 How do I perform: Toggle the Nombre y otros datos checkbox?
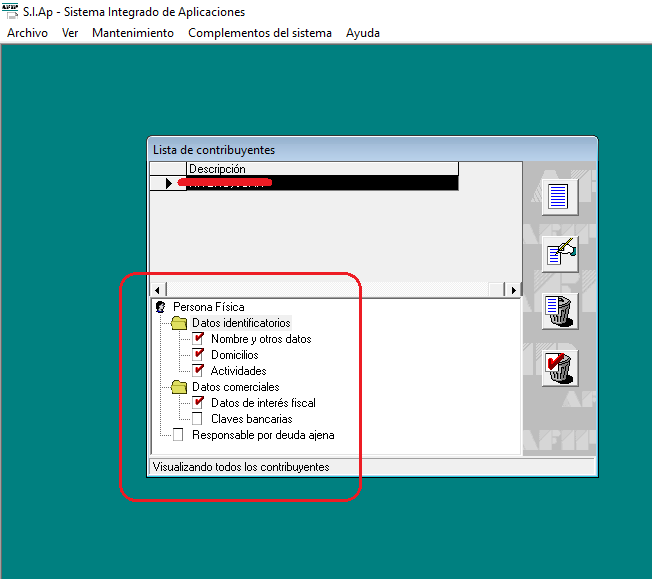[198, 339]
